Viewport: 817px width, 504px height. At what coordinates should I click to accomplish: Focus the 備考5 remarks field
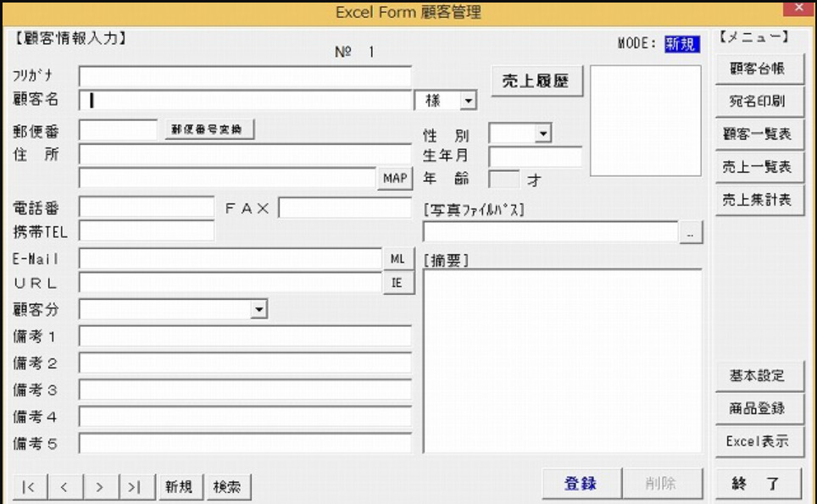click(x=245, y=443)
